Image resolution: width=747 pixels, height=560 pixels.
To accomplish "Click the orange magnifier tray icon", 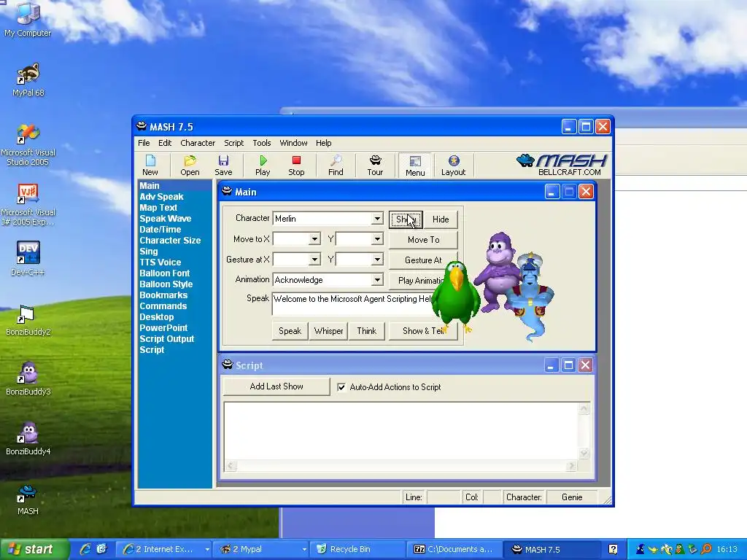I will pos(706,549).
